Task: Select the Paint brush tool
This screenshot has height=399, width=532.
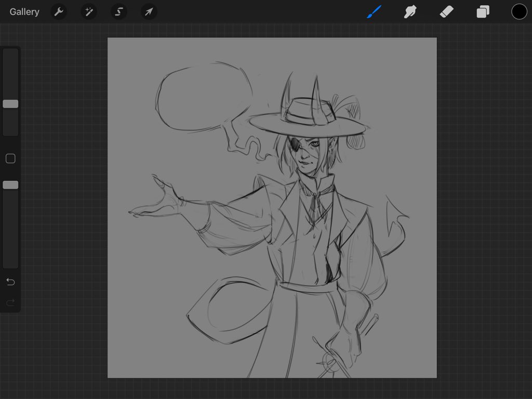Action: coord(375,11)
